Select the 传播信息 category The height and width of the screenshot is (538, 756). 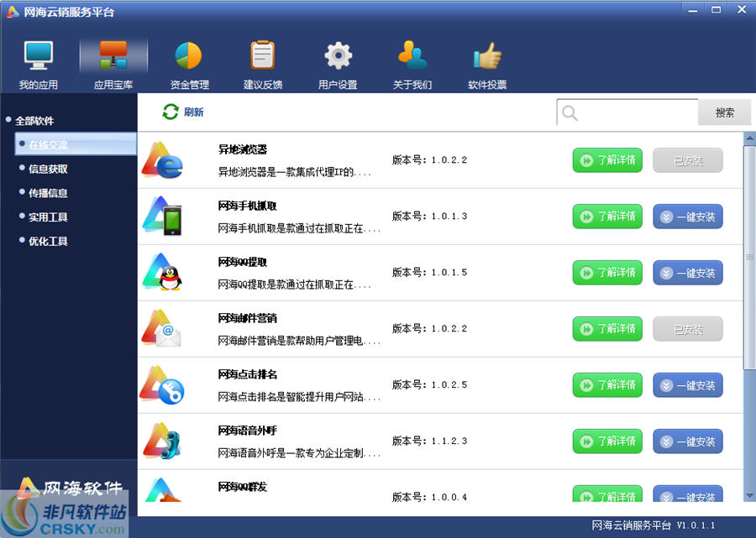(x=48, y=193)
